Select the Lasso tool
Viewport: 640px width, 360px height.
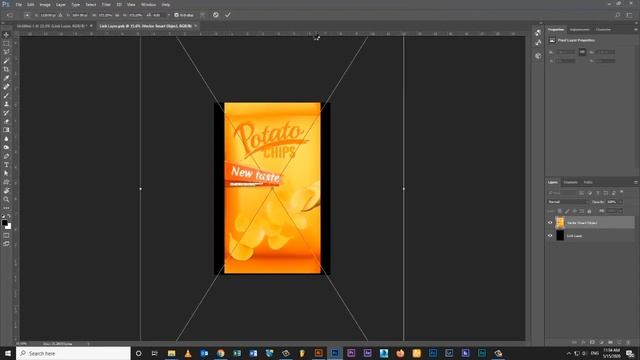click(6, 52)
